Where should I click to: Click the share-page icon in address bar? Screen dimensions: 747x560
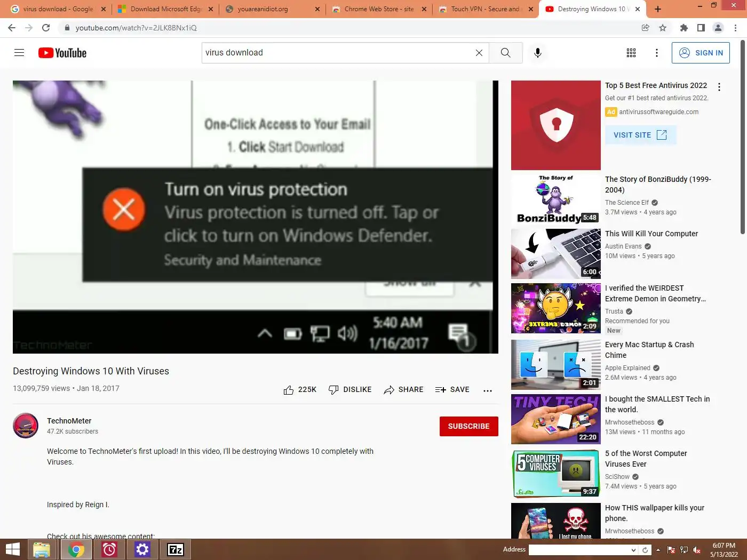point(646,28)
